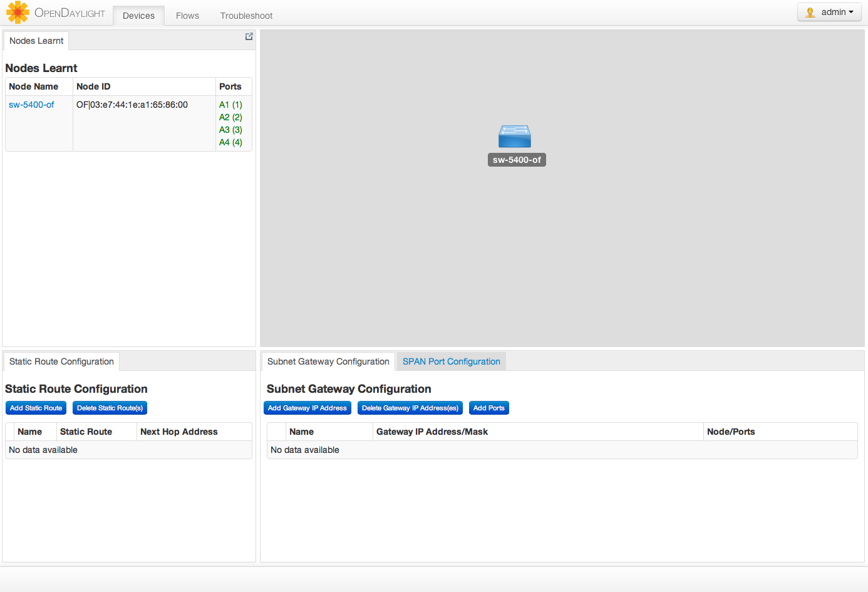Open port A1 (1) link
868x592 pixels.
pos(230,105)
